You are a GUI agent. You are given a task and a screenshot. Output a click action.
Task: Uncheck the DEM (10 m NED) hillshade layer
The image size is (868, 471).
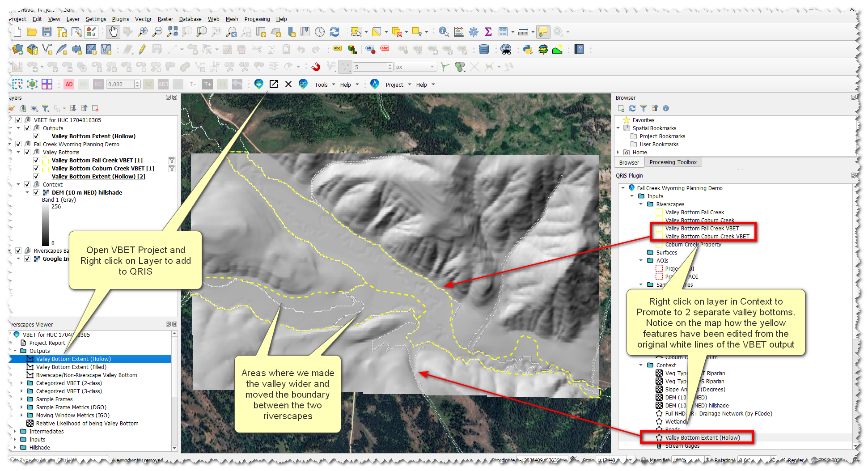(36, 193)
